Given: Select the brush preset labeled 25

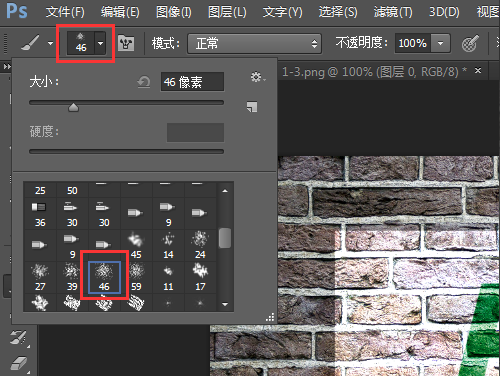Looking at the screenshot, I should click(x=40, y=190).
